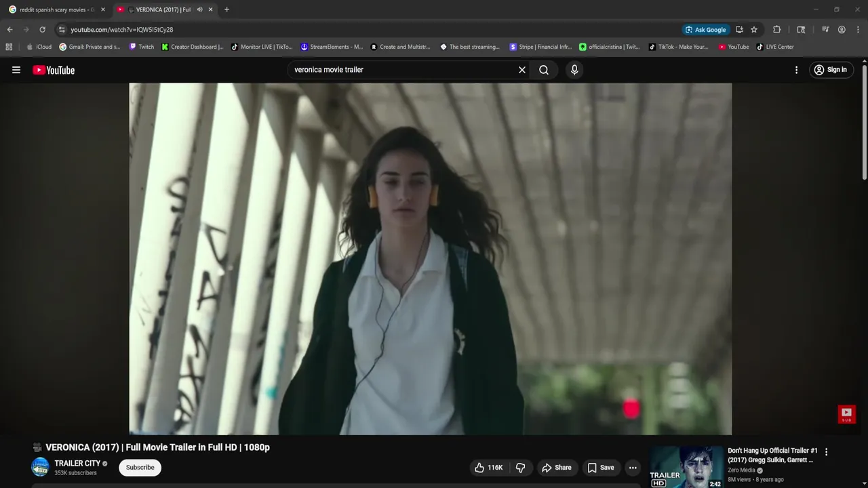Open the iCloud bookmark
Screen dimensions: 868x488
[x=39, y=47]
